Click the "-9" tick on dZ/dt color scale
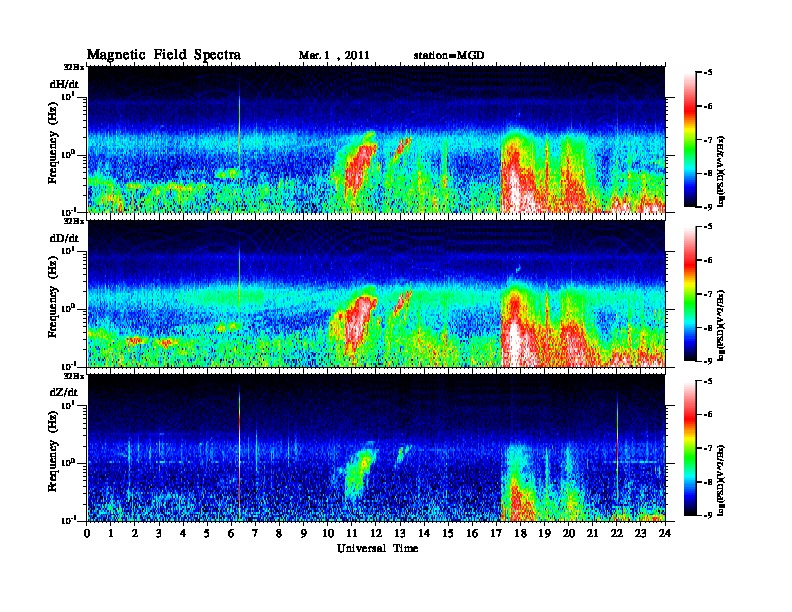Viewport: 792px width, 612px height. coord(708,515)
